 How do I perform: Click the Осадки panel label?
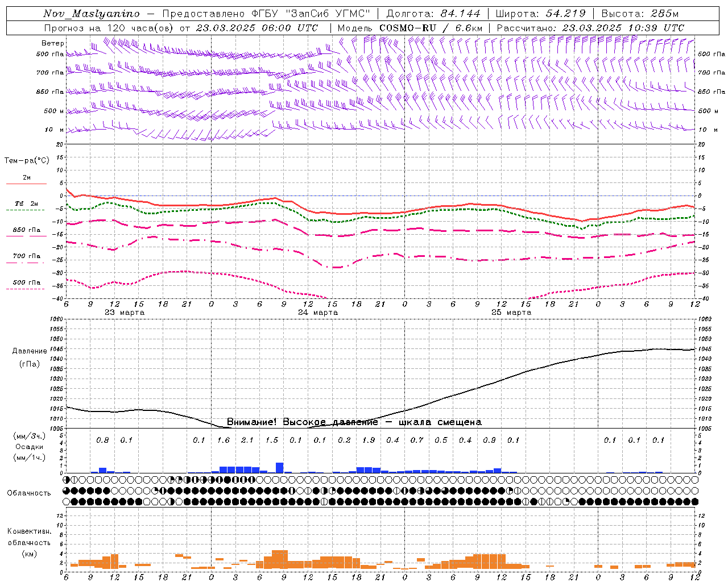(30, 447)
